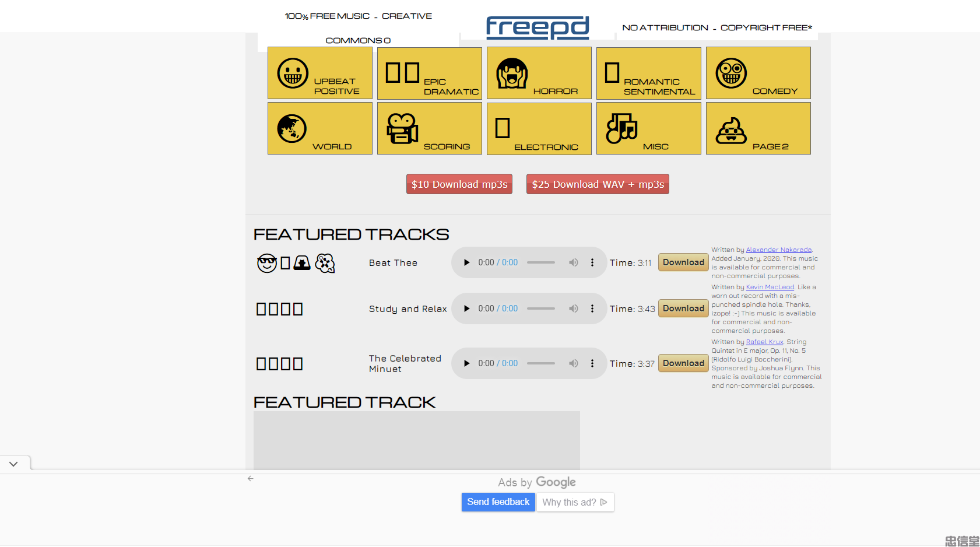Seek on the Study and Relax progress bar

coord(541,308)
